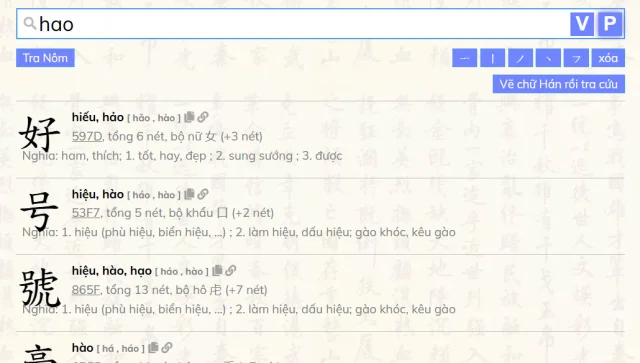Open Unicode code 865F link
This screenshot has width=640, height=363.
click(x=86, y=290)
